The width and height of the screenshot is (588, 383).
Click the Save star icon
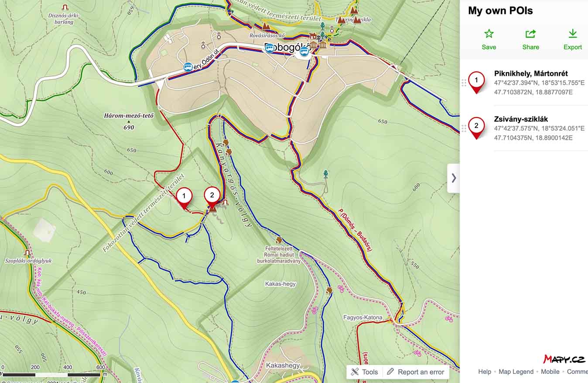pos(489,34)
